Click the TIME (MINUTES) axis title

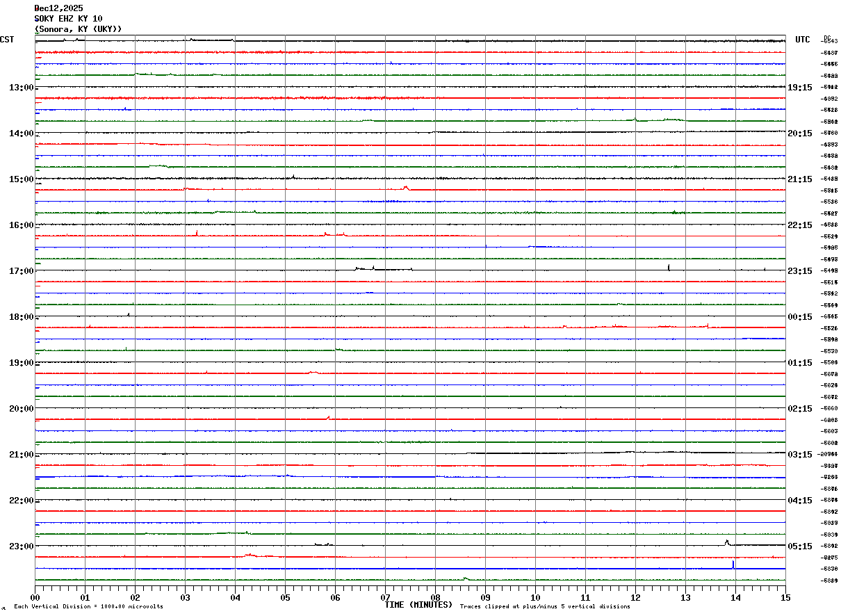click(418, 605)
